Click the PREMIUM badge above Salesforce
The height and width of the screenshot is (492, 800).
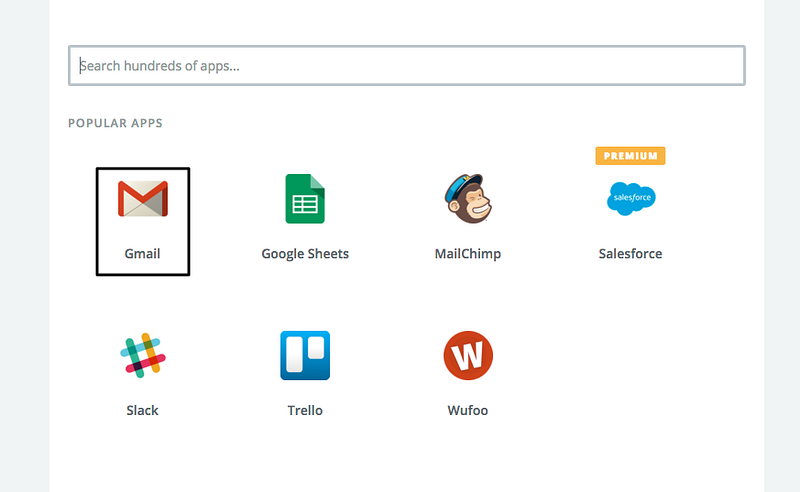pyautogui.click(x=631, y=156)
